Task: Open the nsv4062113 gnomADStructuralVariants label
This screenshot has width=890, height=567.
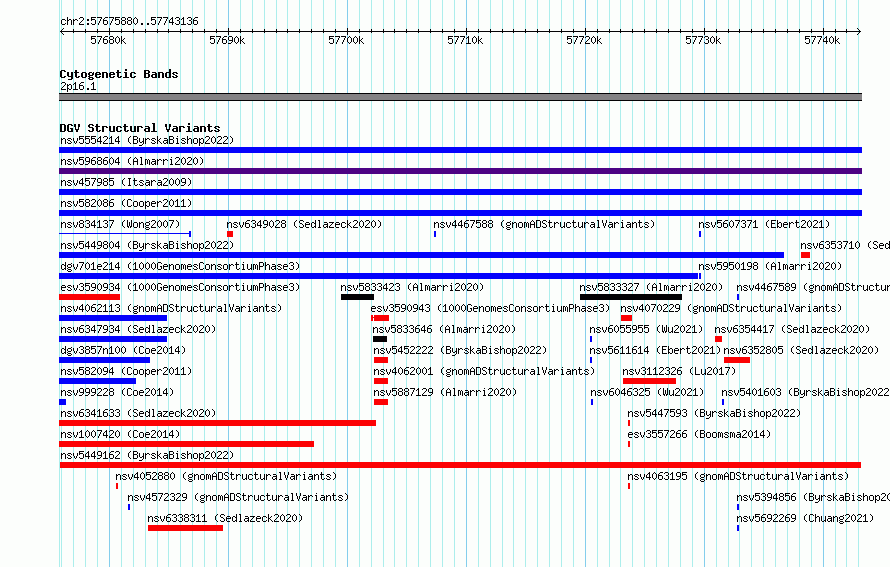Action: click(171, 308)
